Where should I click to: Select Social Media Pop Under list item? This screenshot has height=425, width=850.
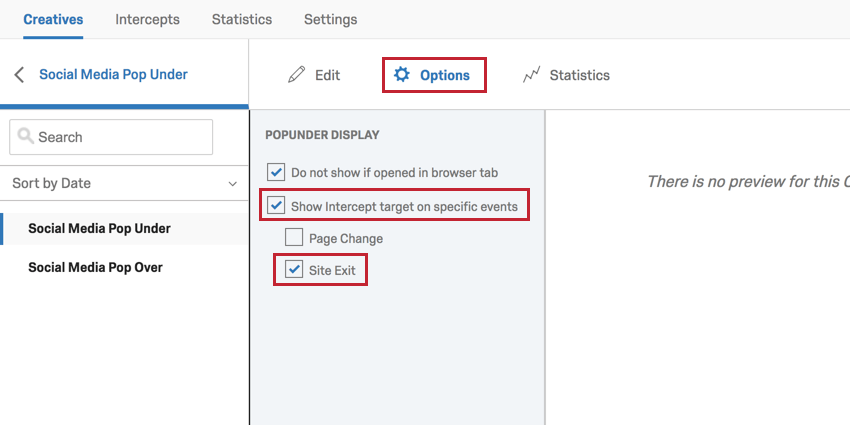99,228
